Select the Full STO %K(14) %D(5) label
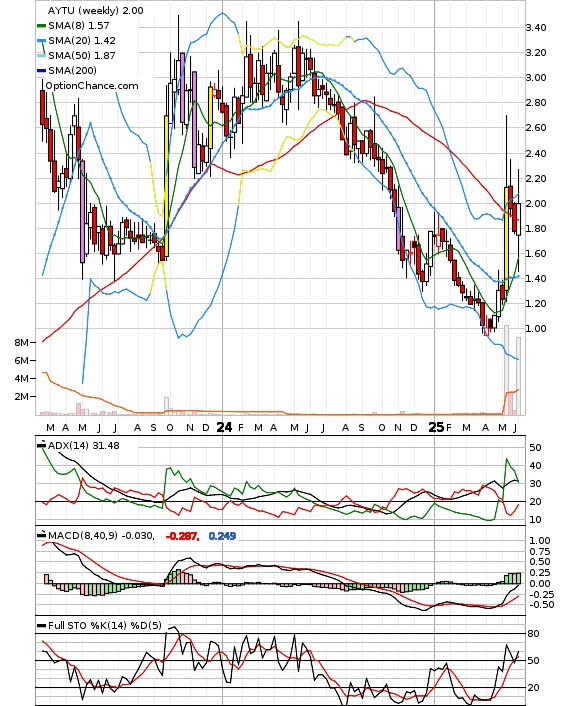This screenshot has width=566, height=706. (104, 626)
